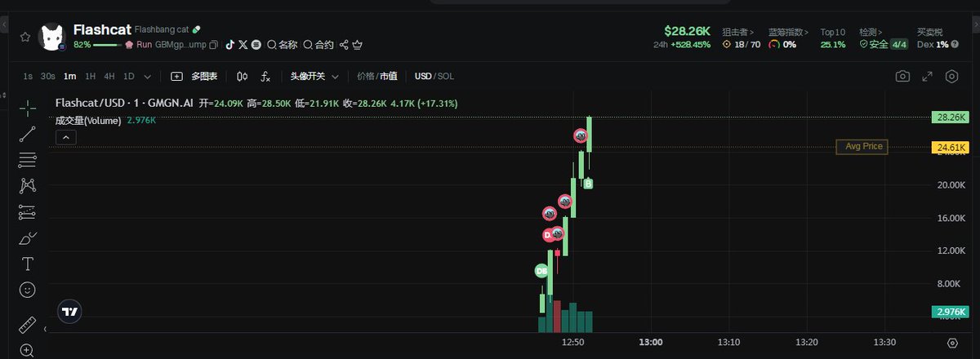
Task: Open the green round social link icon
Action: point(256,44)
